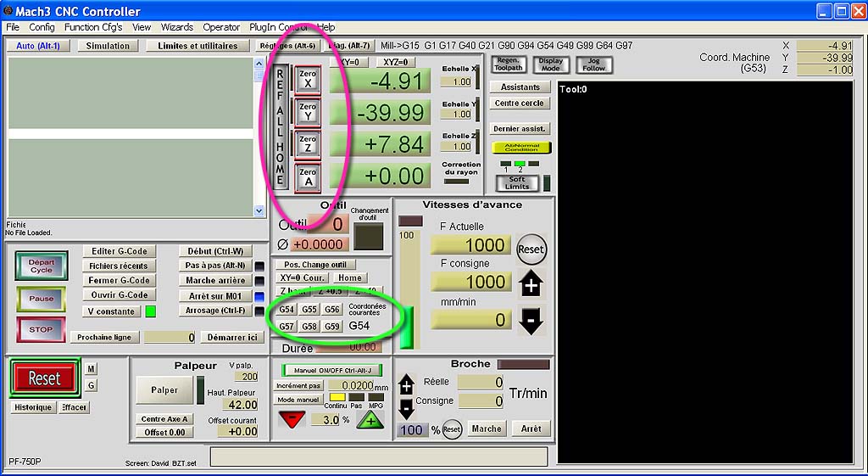
Task: Click the Assistants button
Action: [x=520, y=87]
